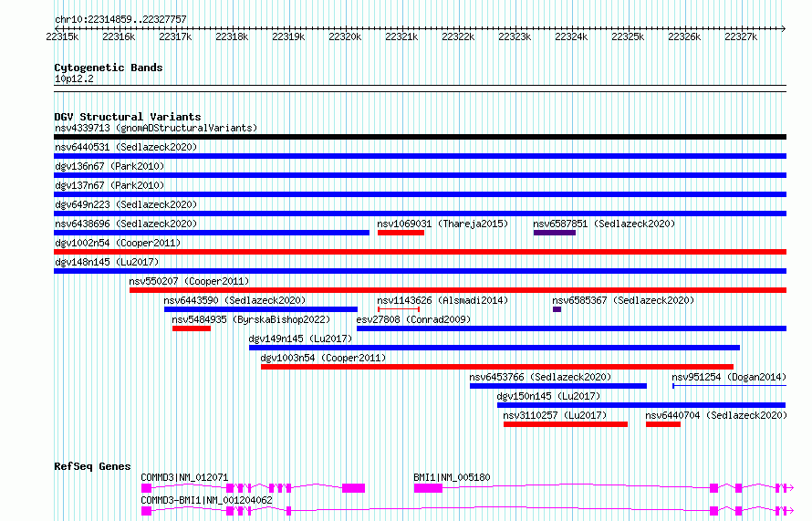Click the blue dgv149n145 variant bar
The height and width of the screenshot is (521, 812).
click(x=494, y=348)
